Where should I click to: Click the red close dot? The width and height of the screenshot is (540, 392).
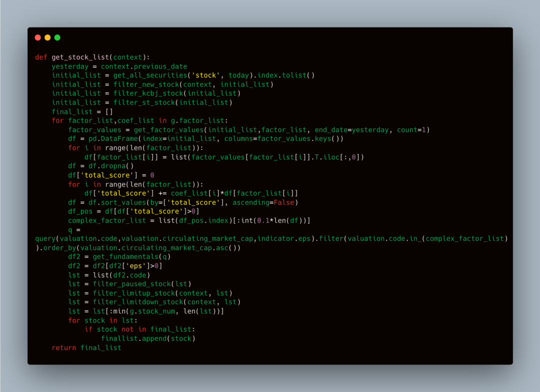click(38, 37)
